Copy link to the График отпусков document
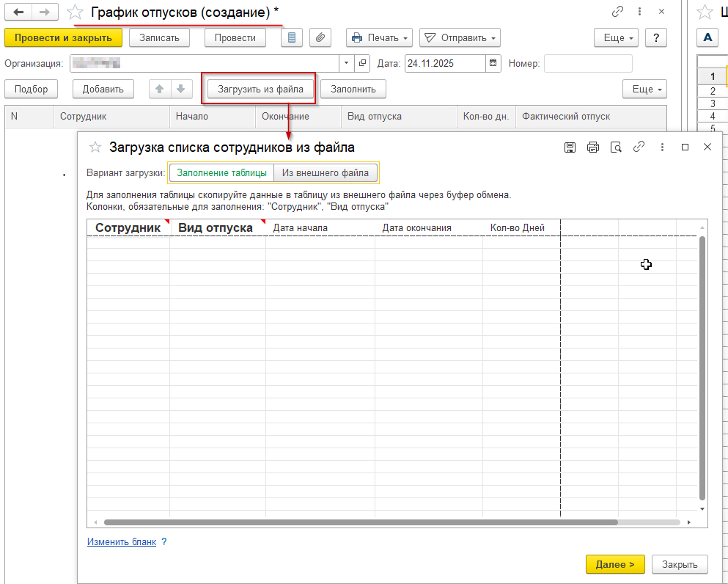This screenshot has width=728, height=584. pyautogui.click(x=617, y=12)
